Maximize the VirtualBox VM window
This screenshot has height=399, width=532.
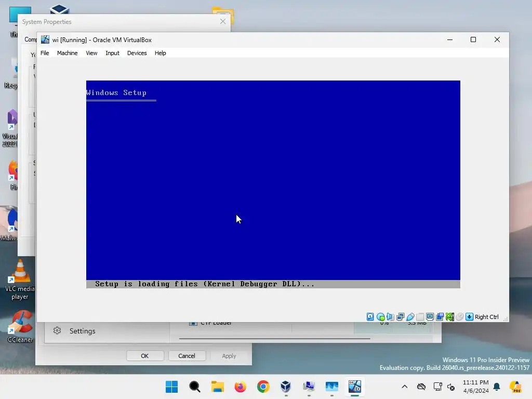point(473,39)
